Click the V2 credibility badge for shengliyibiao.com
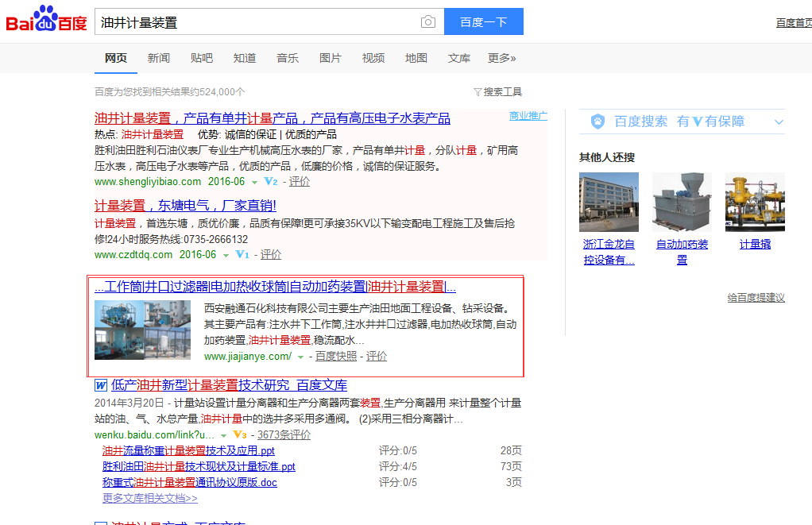The image size is (812, 525). click(271, 182)
